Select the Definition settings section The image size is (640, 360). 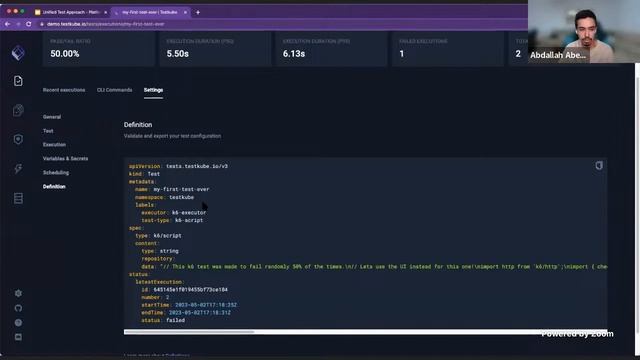coord(54,187)
